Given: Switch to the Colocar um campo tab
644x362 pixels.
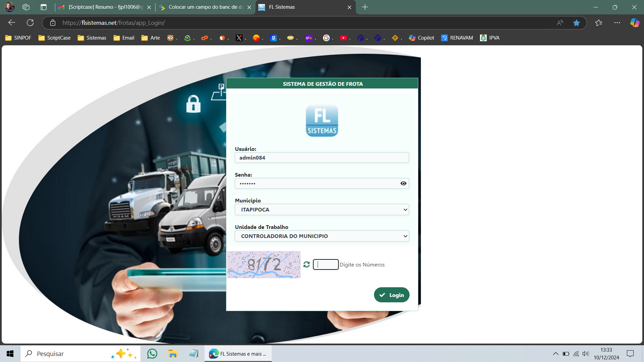Looking at the screenshot, I should coord(203,7).
